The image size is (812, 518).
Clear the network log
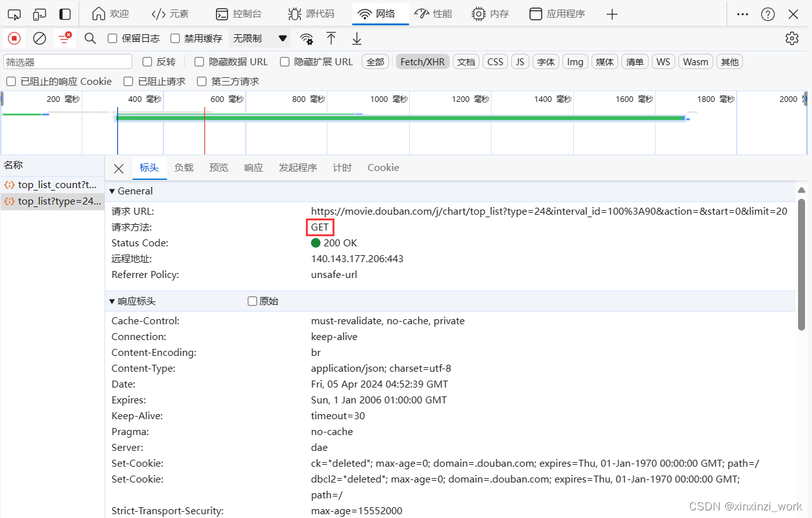(39, 39)
